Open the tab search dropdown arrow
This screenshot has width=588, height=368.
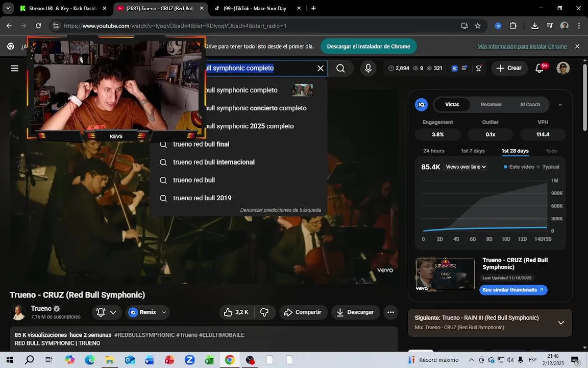tap(8, 8)
